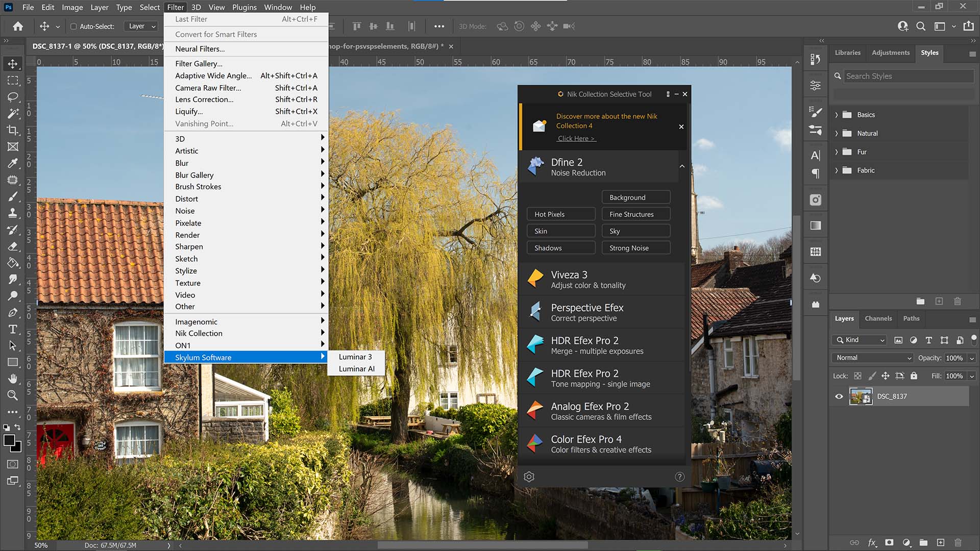Image resolution: width=980 pixels, height=551 pixels.
Task: Launch Color Efex Pro 4 plugin
Action: (601, 444)
